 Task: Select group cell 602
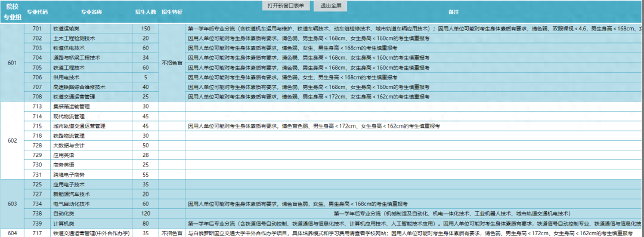click(13, 140)
